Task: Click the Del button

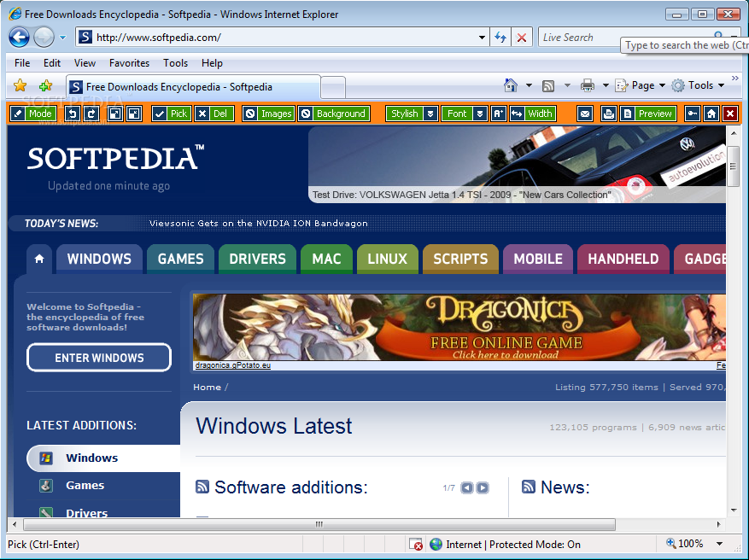Action: (214, 114)
